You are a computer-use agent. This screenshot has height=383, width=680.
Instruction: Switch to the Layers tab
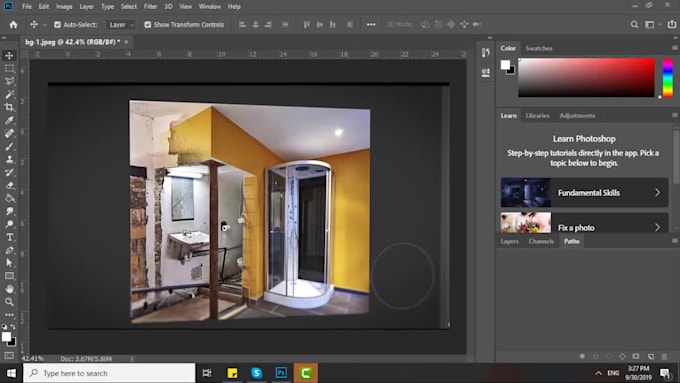tap(510, 241)
